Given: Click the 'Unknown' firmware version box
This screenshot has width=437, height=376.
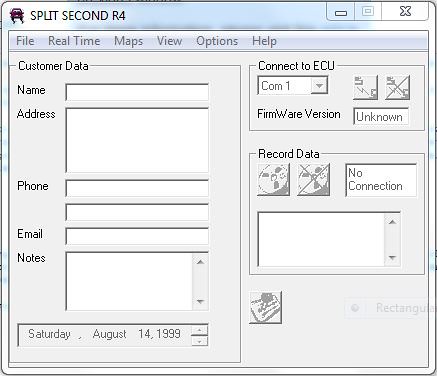Looking at the screenshot, I should [381, 116].
